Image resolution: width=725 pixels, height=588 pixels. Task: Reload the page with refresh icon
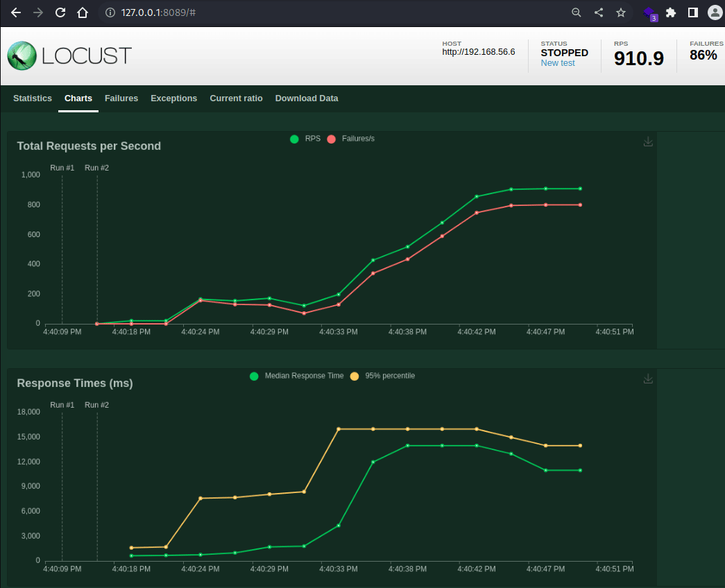(x=60, y=12)
